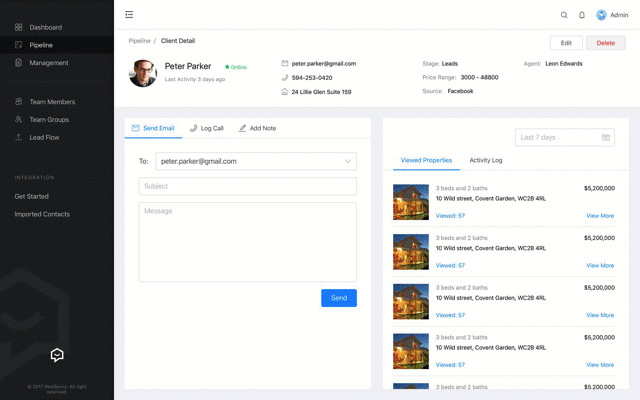640x400 pixels.
Task: Focus the Subject input field
Action: click(248, 186)
